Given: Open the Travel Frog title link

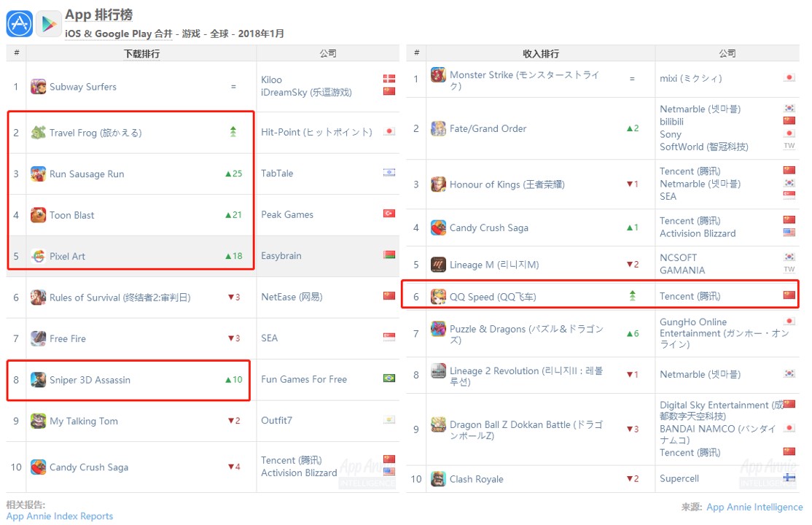Looking at the screenshot, I should click(x=95, y=133).
